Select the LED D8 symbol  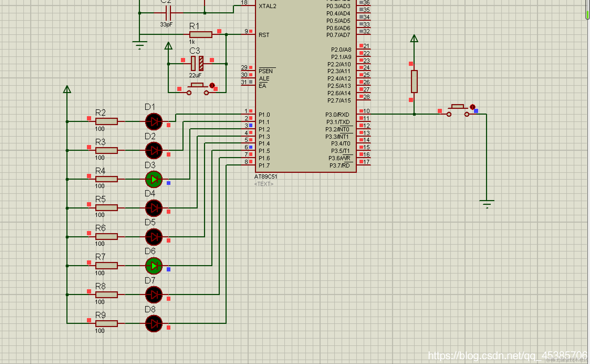[x=154, y=324]
